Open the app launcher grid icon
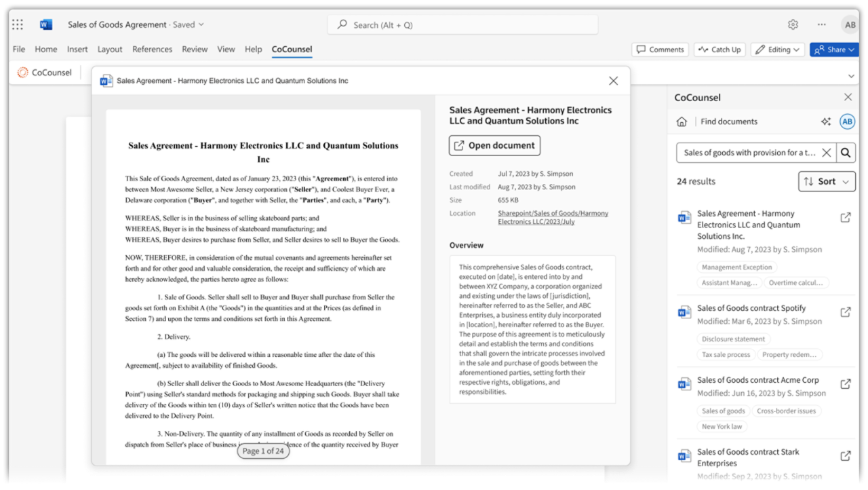The width and height of the screenshot is (868, 490). (x=18, y=24)
